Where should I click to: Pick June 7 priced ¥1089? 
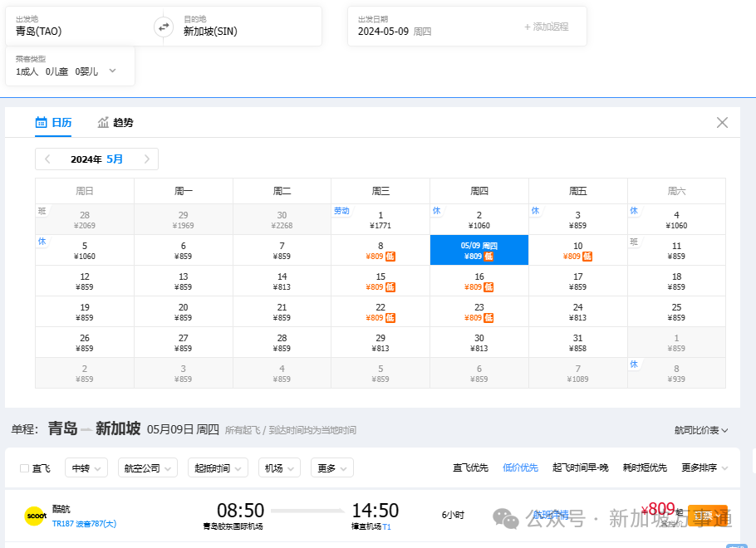pos(577,374)
